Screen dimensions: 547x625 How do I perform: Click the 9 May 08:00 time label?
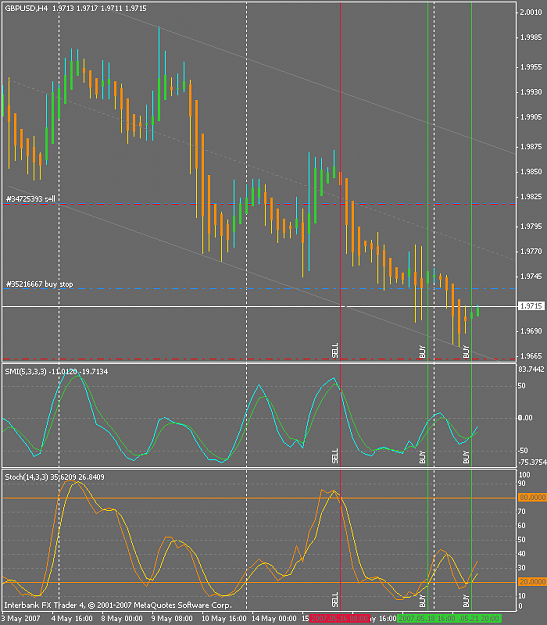(x=172, y=619)
